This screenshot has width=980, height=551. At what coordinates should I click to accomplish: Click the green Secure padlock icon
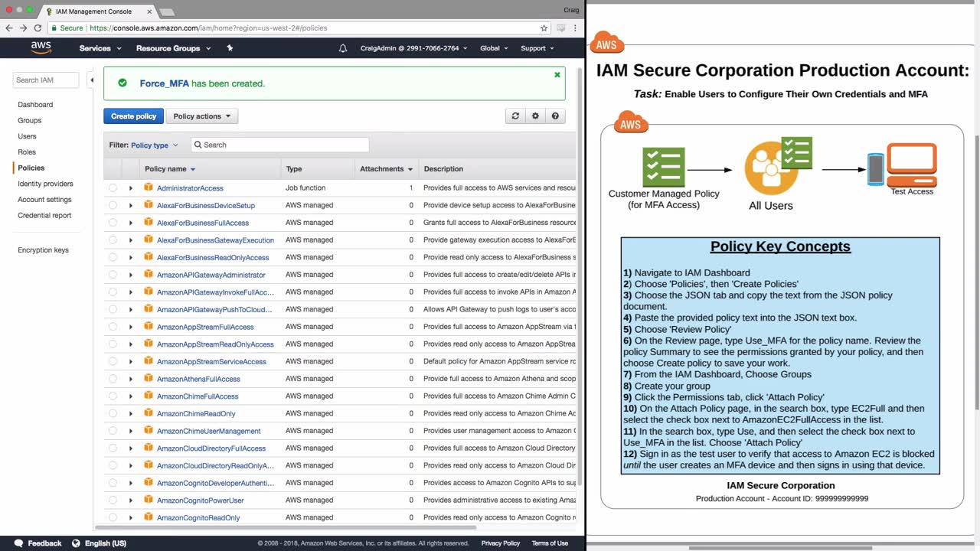[54, 28]
